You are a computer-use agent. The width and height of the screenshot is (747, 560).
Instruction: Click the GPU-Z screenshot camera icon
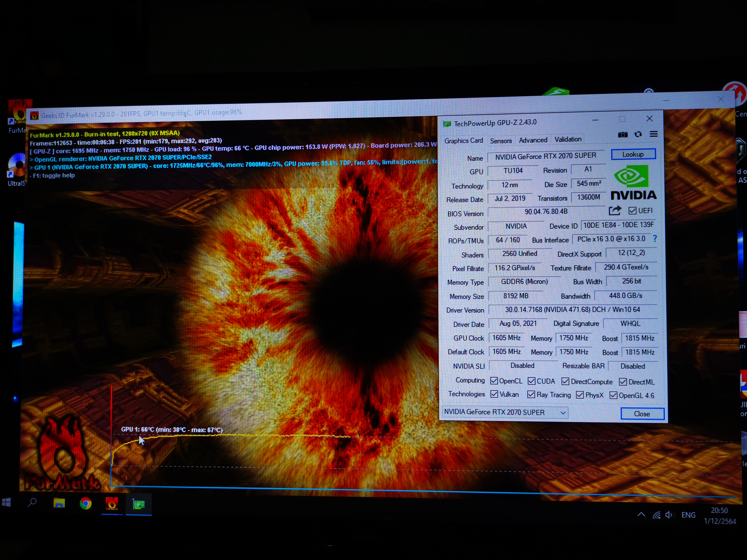[623, 135]
